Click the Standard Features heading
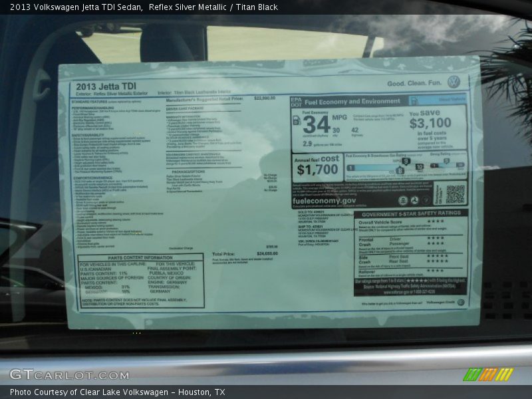 (89, 102)
